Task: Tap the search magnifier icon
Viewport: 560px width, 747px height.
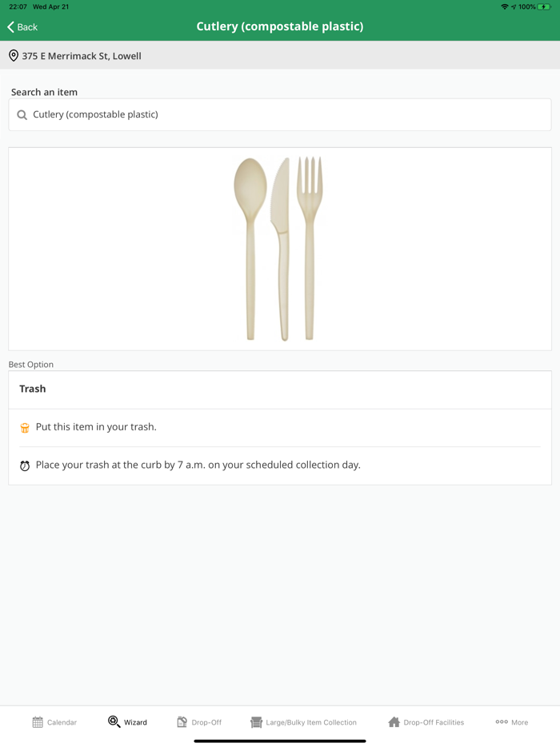Action: (22, 115)
